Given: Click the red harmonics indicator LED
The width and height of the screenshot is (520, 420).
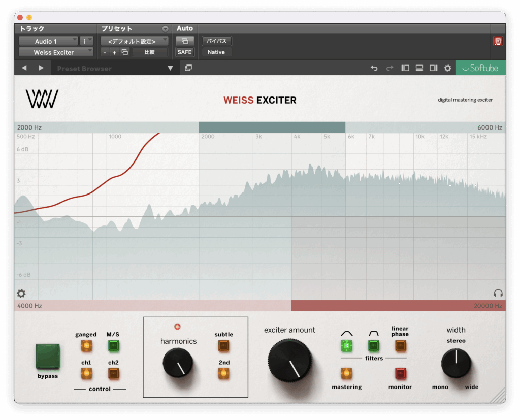Looking at the screenshot, I should (177, 327).
